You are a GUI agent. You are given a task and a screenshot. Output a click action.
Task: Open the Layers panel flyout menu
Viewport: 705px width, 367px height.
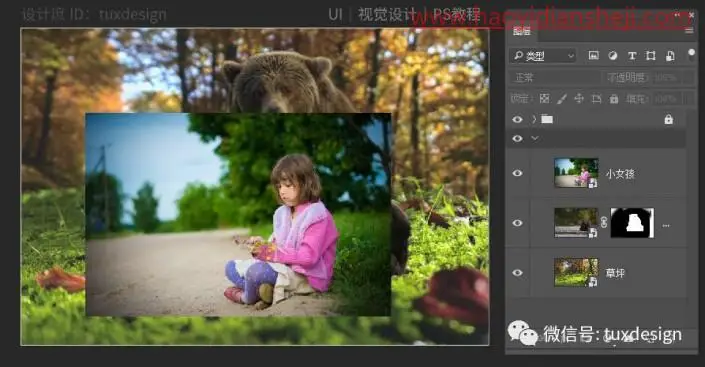point(689,31)
